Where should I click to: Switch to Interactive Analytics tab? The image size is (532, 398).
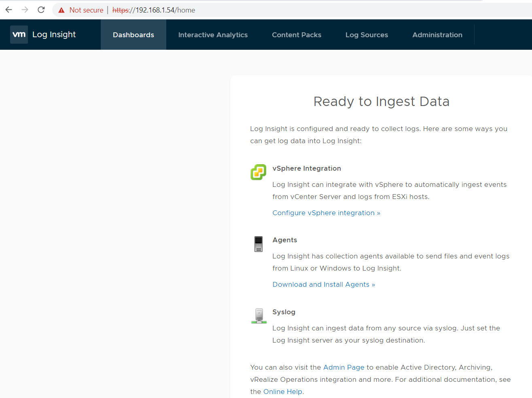point(213,35)
